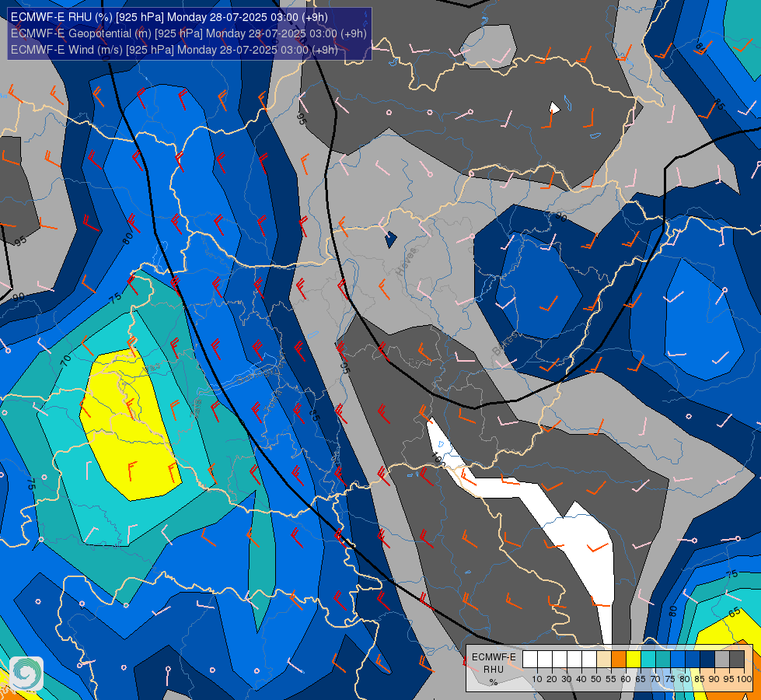The height and width of the screenshot is (700, 761).
Task: Select the ECMWF-E Wind (m/s) layer title
Action: coord(174,50)
